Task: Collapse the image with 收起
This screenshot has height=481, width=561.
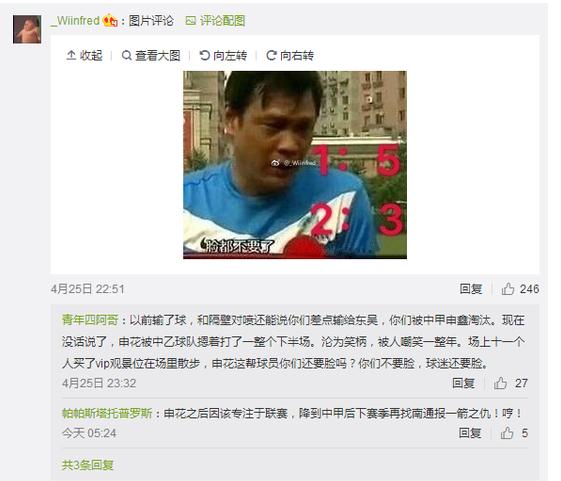Action: click(x=84, y=55)
